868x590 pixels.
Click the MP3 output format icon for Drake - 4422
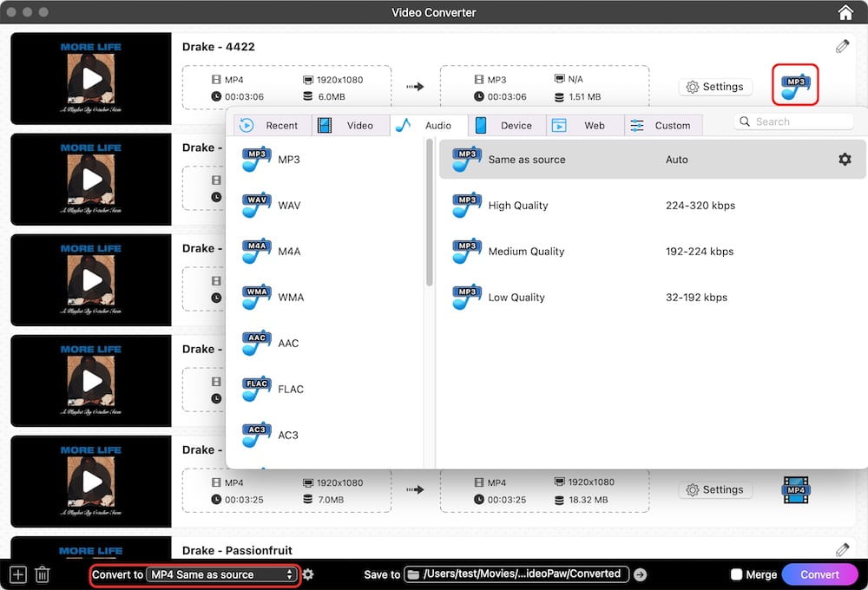pos(795,86)
